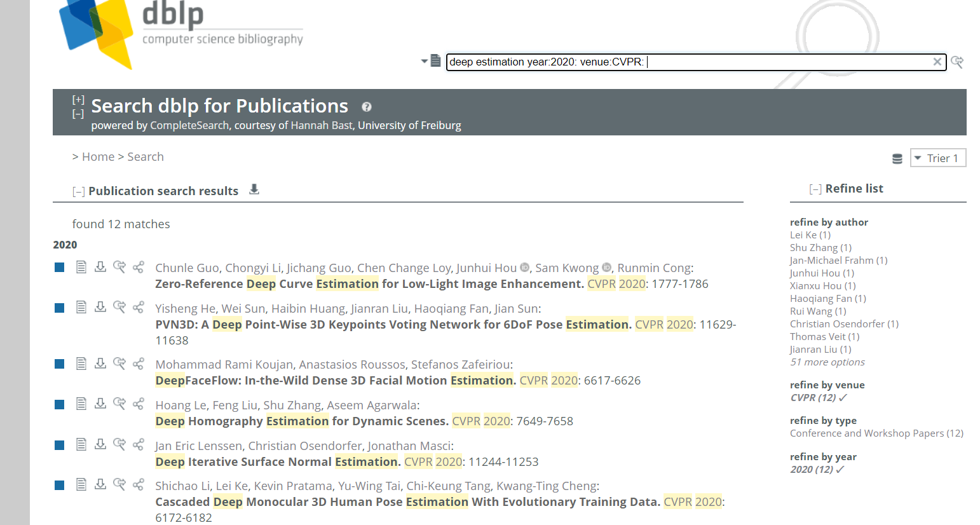Open the help question mark icon
Viewport: 980px width, 525px height.
pos(367,107)
